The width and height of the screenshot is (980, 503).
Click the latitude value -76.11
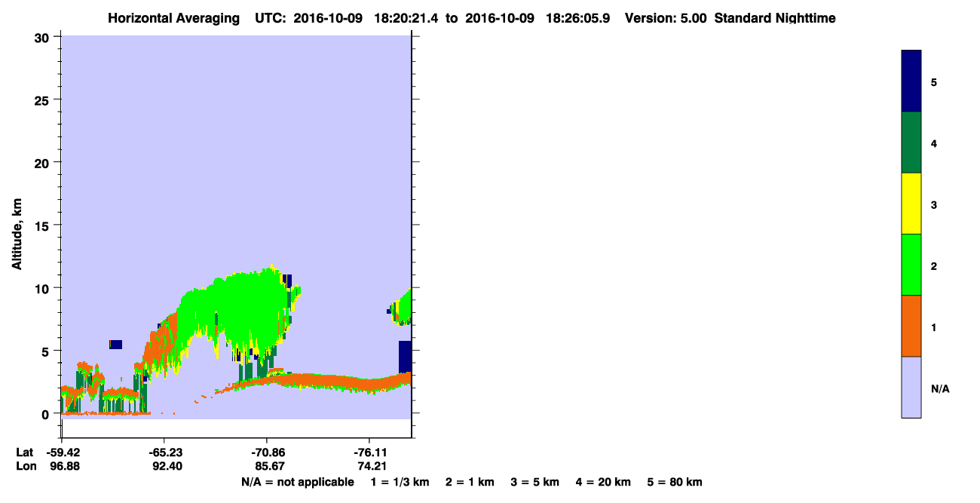click(x=369, y=452)
